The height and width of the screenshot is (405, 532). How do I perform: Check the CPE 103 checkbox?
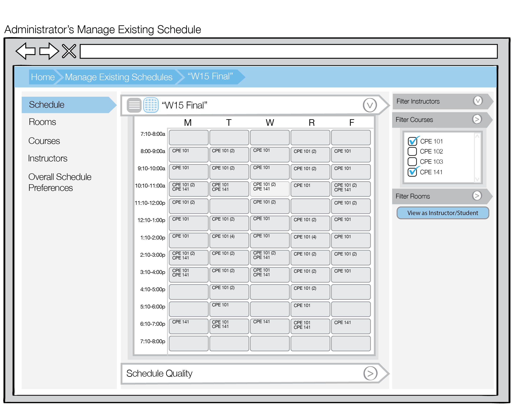point(412,162)
